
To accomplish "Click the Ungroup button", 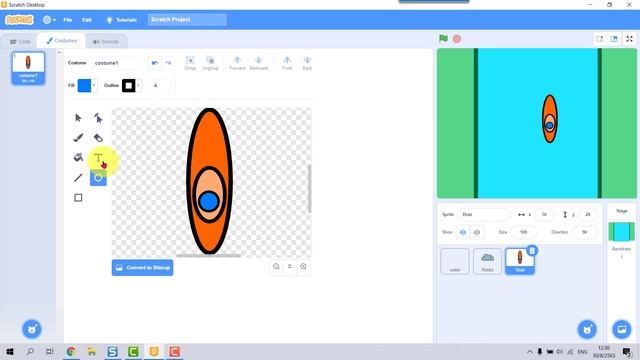I will 210,63.
